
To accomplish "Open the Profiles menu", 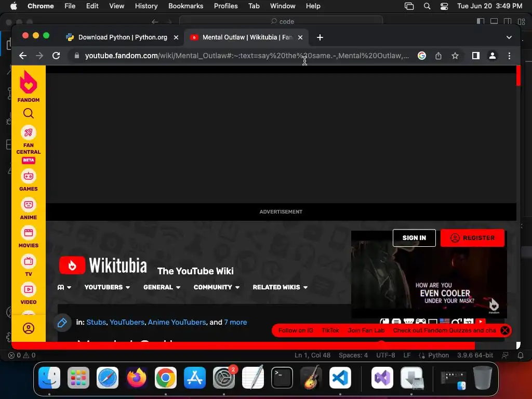I will click(x=225, y=6).
